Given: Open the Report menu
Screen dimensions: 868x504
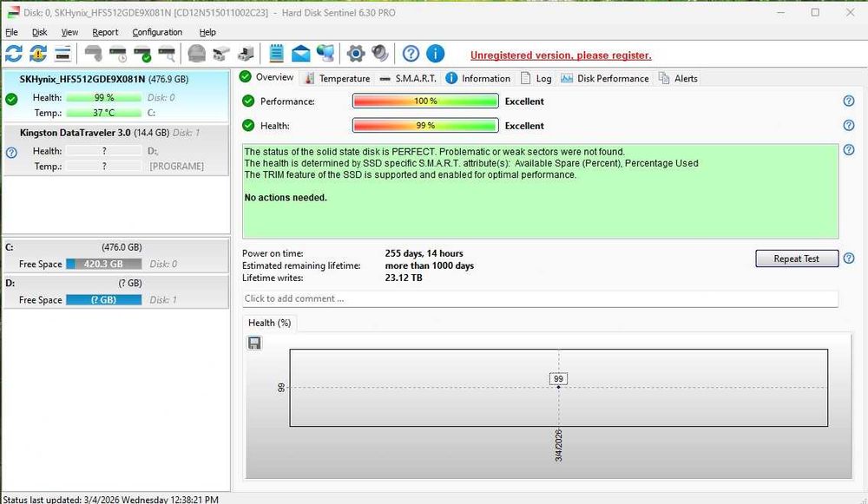Looking at the screenshot, I should [105, 32].
